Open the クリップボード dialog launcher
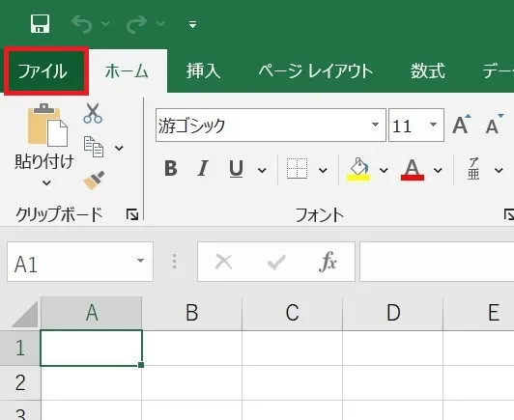 click(x=132, y=215)
